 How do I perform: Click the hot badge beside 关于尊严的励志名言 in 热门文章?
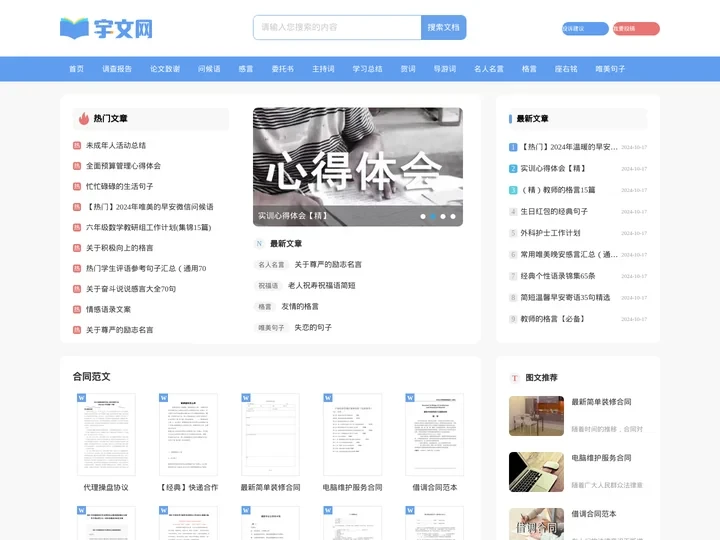coord(77,330)
